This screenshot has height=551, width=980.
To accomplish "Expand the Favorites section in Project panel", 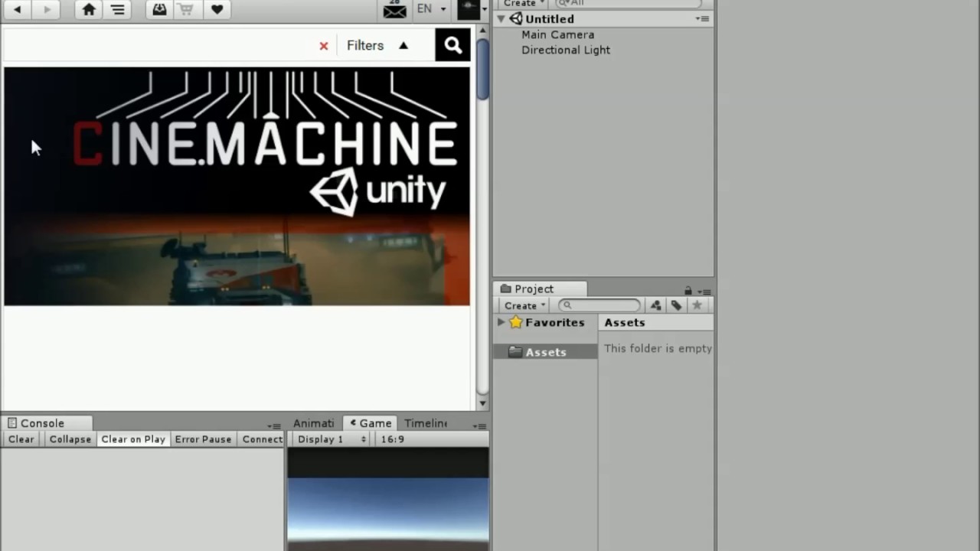I will click(501, 322).
